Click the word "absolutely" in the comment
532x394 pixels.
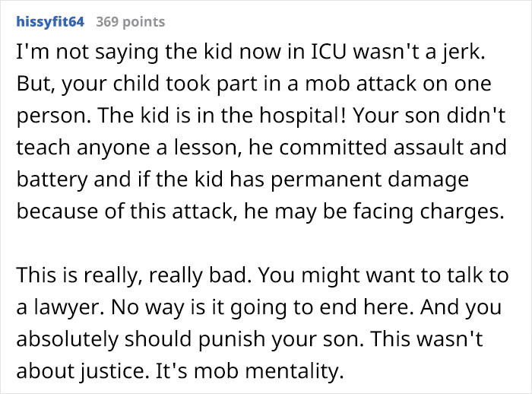[67, 339]
